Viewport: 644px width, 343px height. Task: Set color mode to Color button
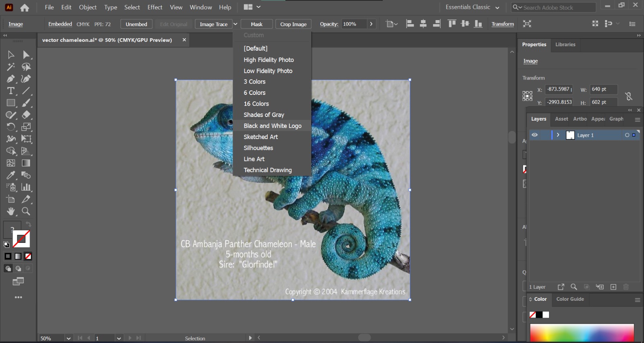[8, 256]
